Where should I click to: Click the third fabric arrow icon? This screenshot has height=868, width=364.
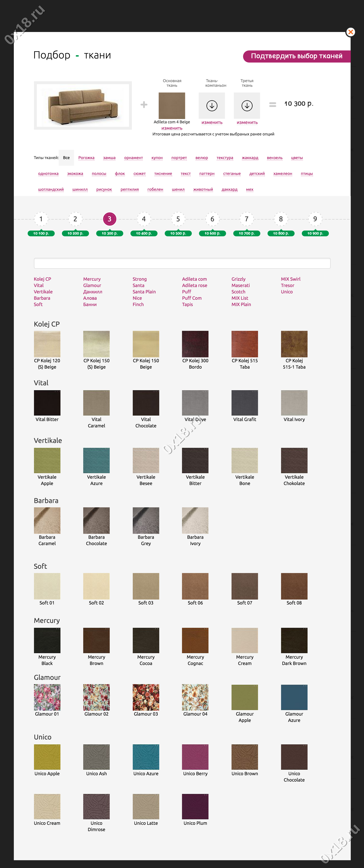[x=247, y=105]
